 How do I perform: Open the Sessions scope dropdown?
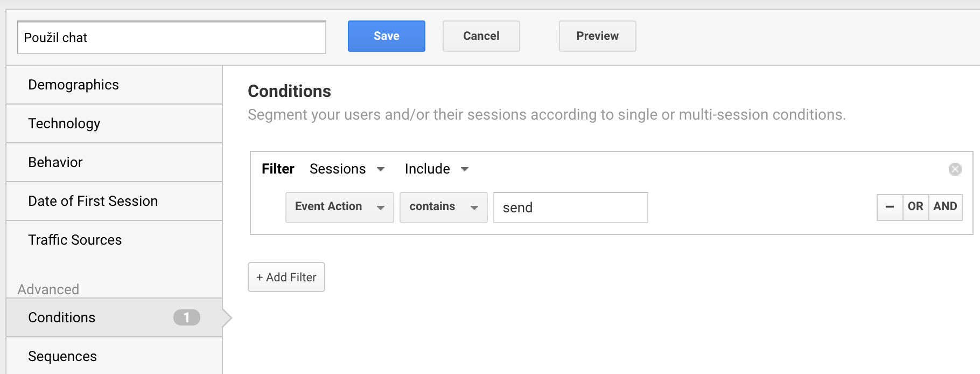[347, 169]
